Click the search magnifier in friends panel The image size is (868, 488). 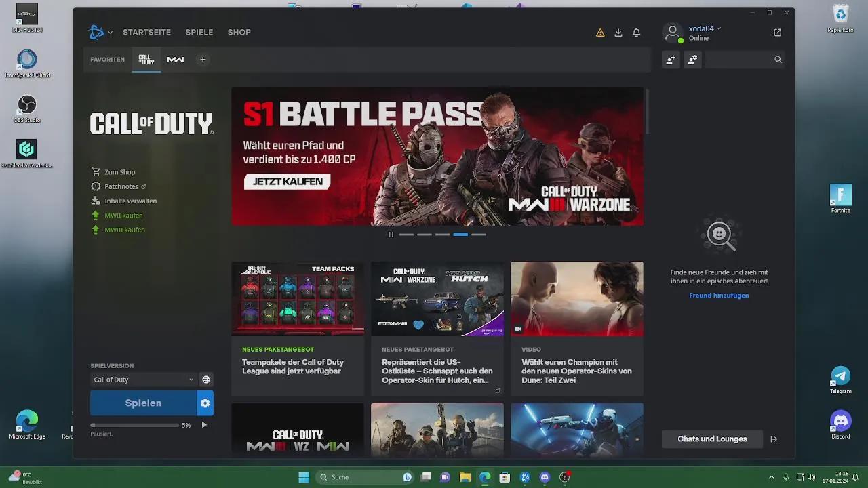point(778,60)
